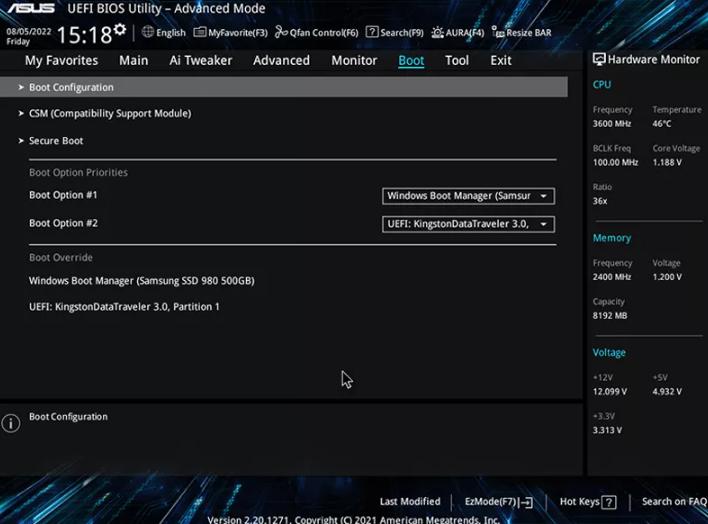Boot override to Windows Boot Manager Samsung SSD

pyautogui.click(x=142, y=281)
